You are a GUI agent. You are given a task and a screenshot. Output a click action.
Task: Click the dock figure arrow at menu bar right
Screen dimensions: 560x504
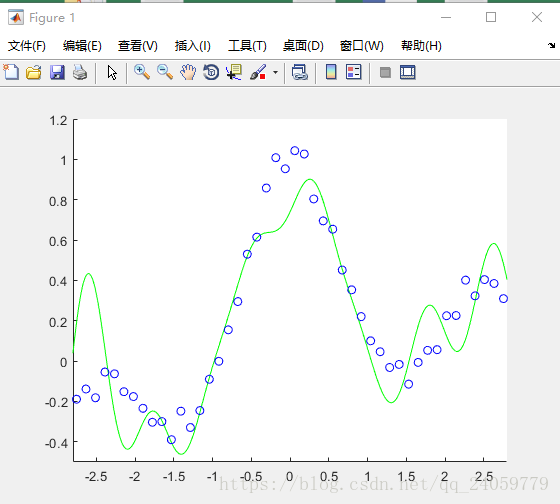551,45
